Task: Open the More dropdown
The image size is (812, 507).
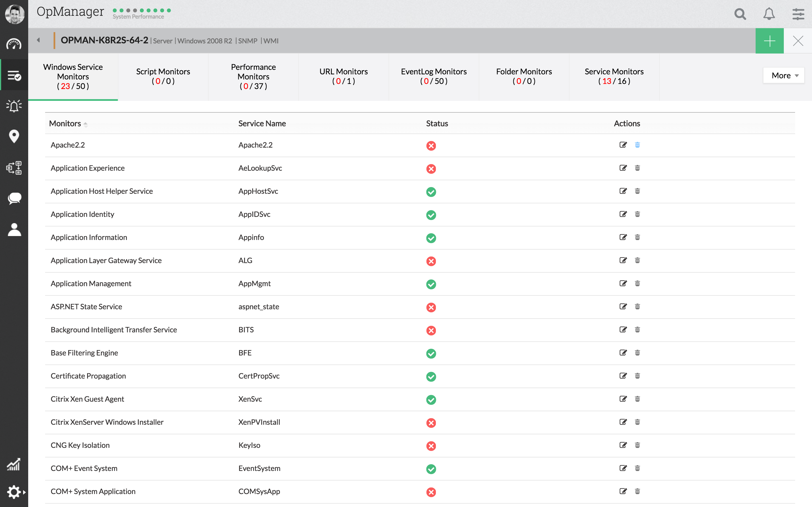Action: click(784, 75)
